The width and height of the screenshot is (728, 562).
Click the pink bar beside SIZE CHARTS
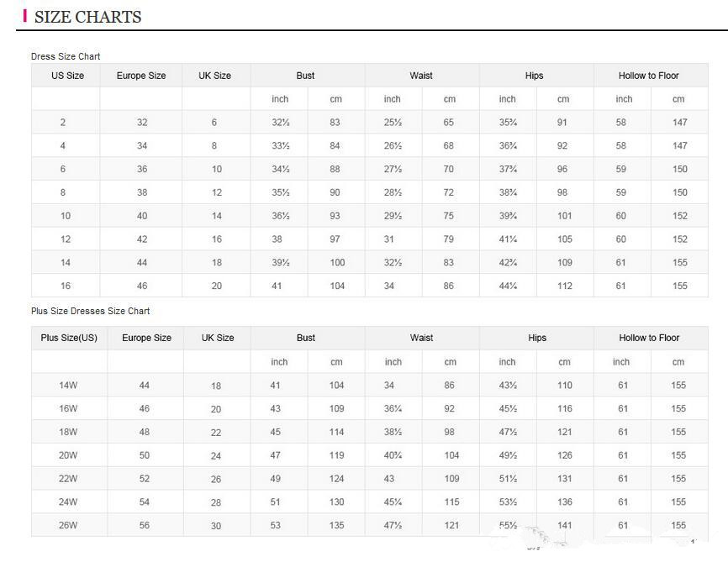(x=25, y=16)
